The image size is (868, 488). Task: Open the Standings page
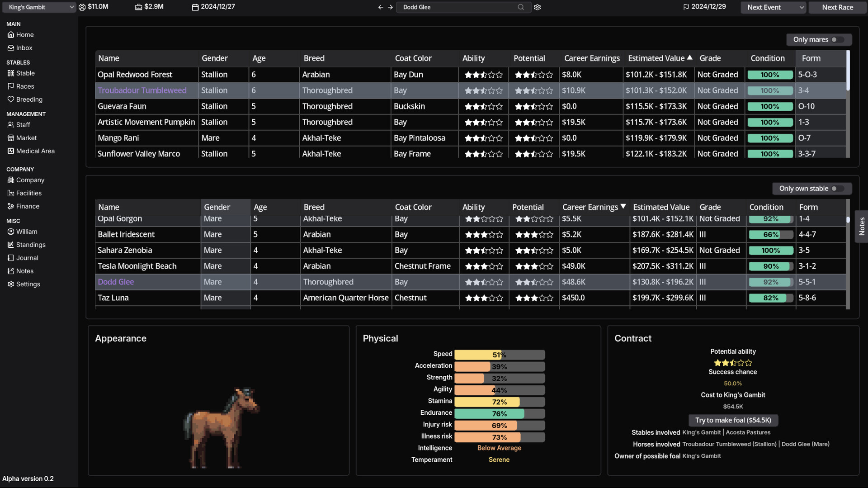click(x=30, y=245)
